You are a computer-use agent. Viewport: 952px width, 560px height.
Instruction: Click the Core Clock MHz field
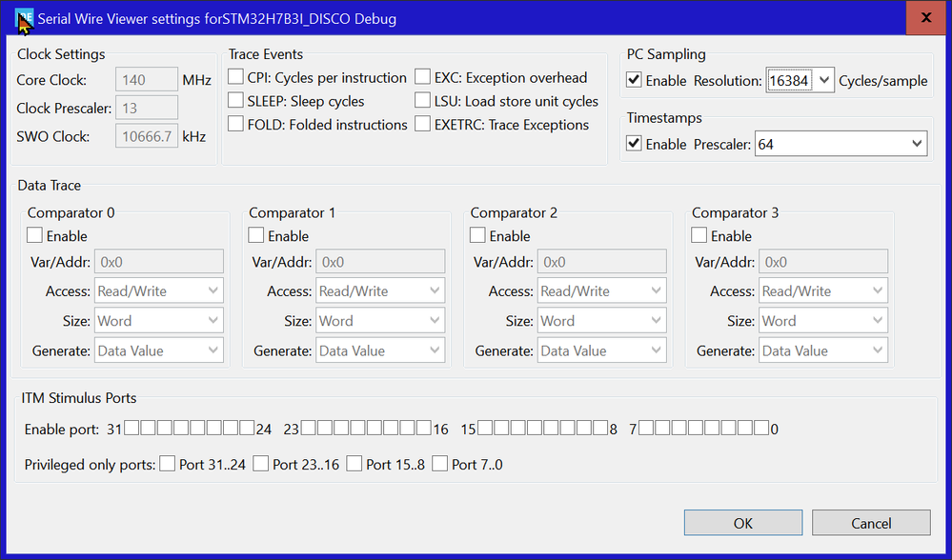[147, 79]
